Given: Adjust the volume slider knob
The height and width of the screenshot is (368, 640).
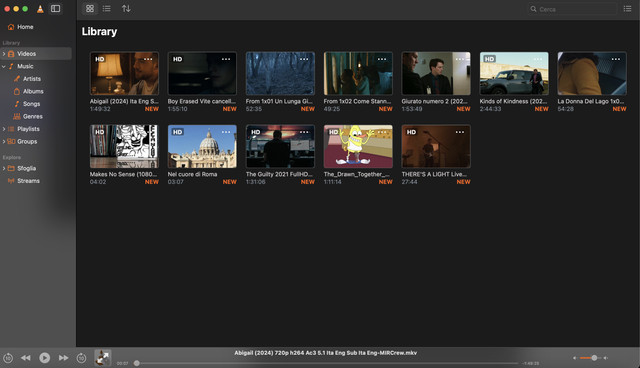Looking at the screenshot, I should 594,358.
